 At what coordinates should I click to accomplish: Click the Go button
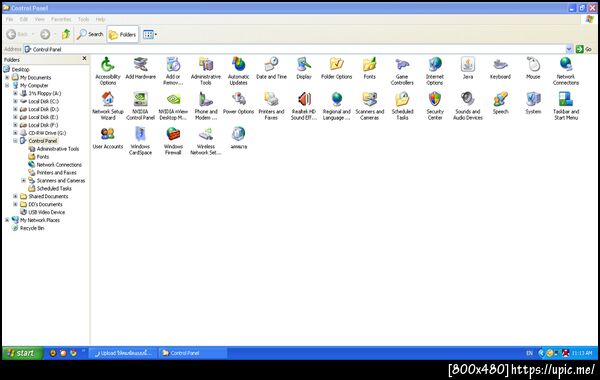(584, 49)
